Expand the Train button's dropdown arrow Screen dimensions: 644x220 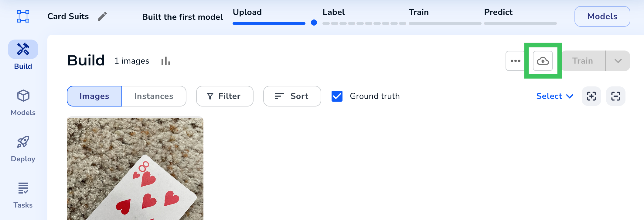click(618, 61)
